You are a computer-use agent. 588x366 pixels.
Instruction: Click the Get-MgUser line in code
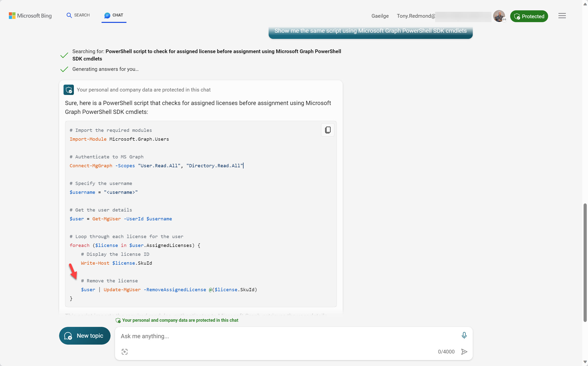pyautogui.click(x=121, y=219)
